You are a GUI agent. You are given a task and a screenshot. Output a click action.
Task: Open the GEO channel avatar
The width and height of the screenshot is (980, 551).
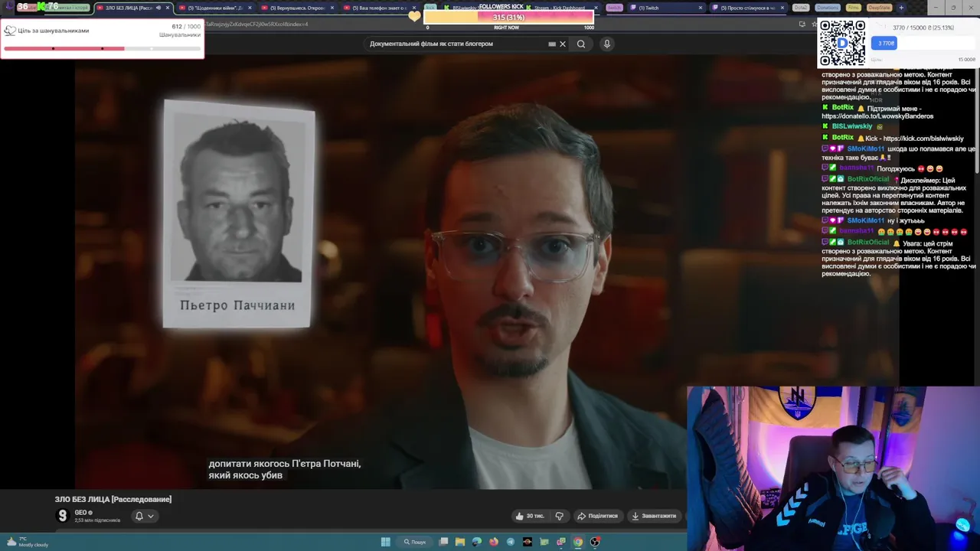63,516
